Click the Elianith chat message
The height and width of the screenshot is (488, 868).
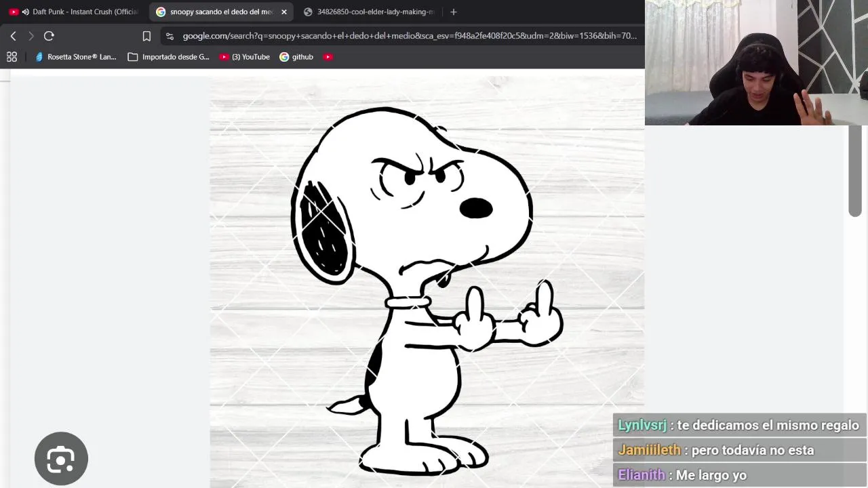pyautogui.click(x=739, y=475)
